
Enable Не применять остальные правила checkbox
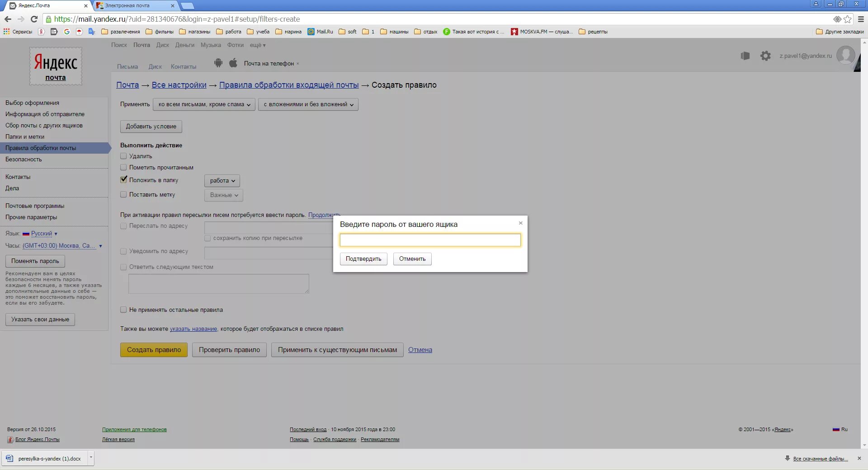123,310
